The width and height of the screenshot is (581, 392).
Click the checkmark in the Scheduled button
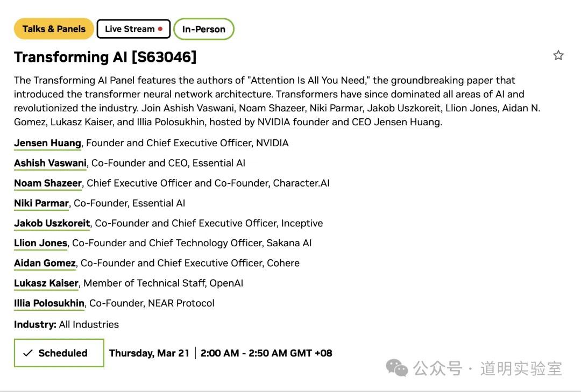pyautogui.click(x=29, y=353)
